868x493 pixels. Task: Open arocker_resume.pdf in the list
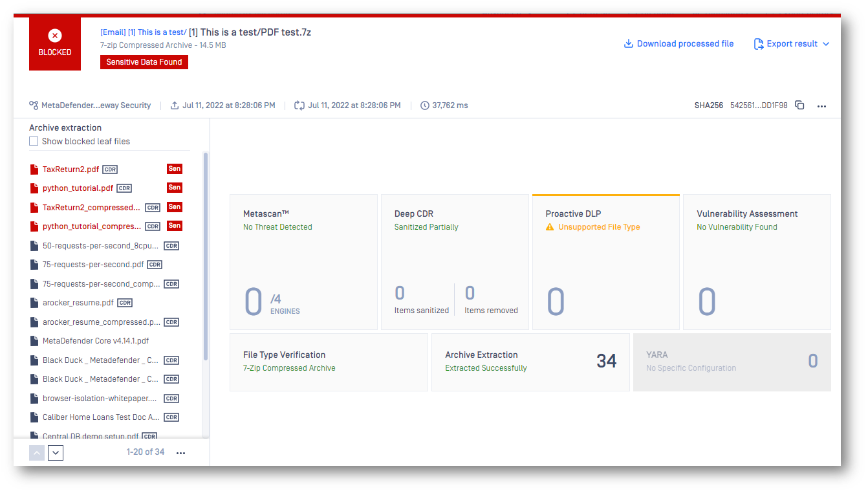click(x=78, y=303)
